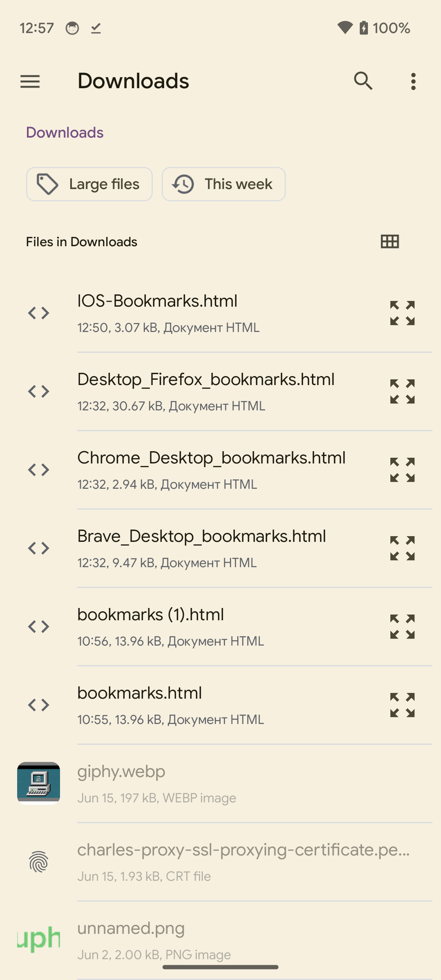Toggle the This week filter
441x980 pixels.
tap(223, 184)
